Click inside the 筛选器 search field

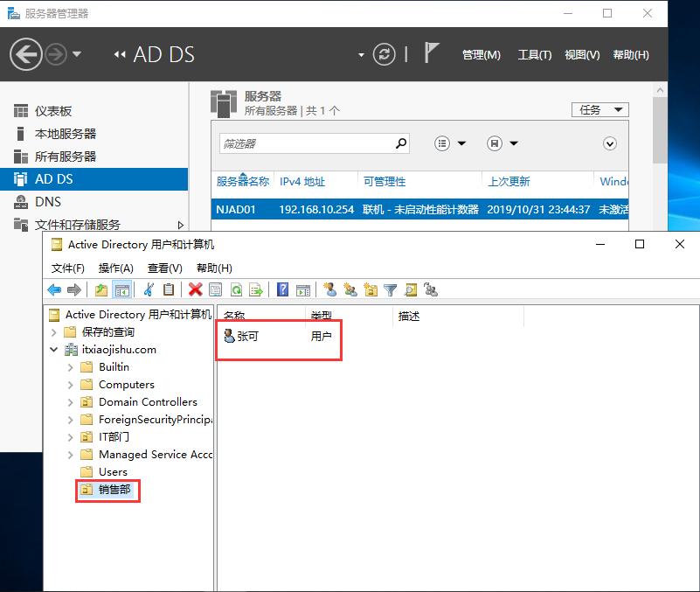(306, 143)
